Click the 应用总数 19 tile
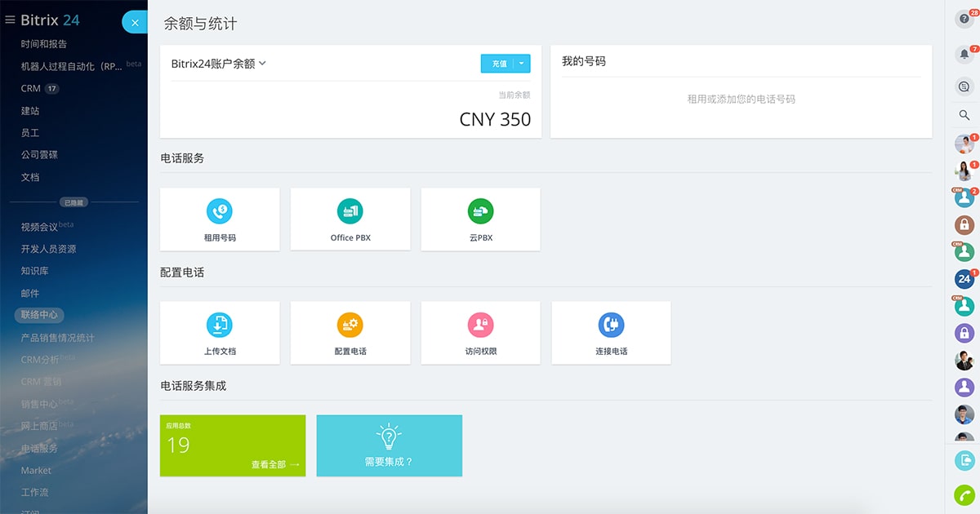 (233, 445)
